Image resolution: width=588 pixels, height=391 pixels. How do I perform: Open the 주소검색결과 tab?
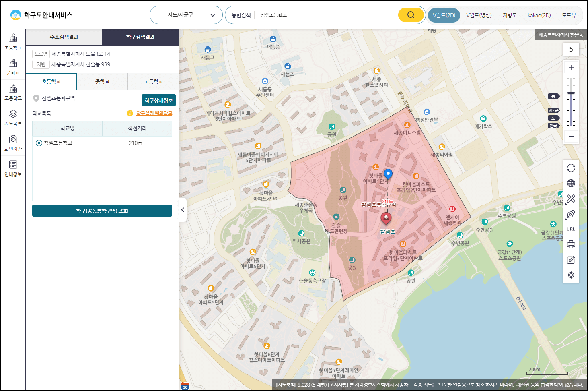pos(64,37)
